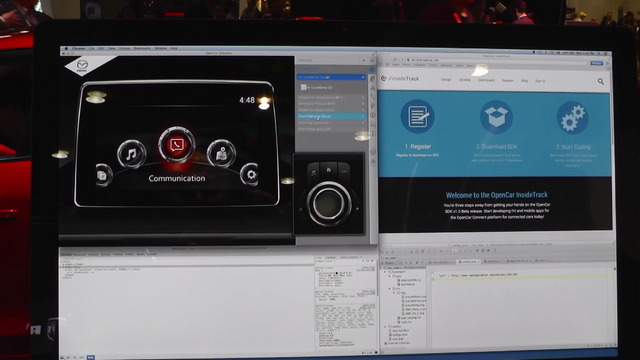Click the Communication label in simulator

pos(177,178)
